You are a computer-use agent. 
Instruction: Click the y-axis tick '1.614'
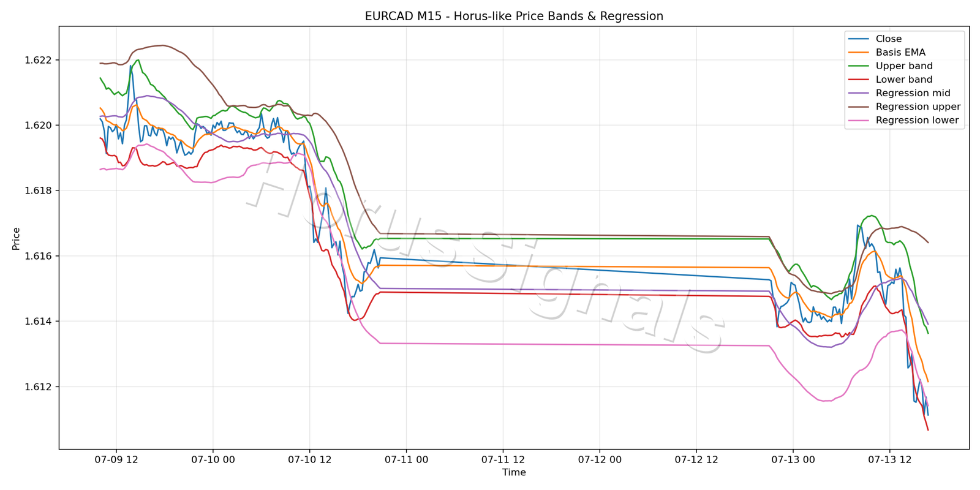click(39, 322)
